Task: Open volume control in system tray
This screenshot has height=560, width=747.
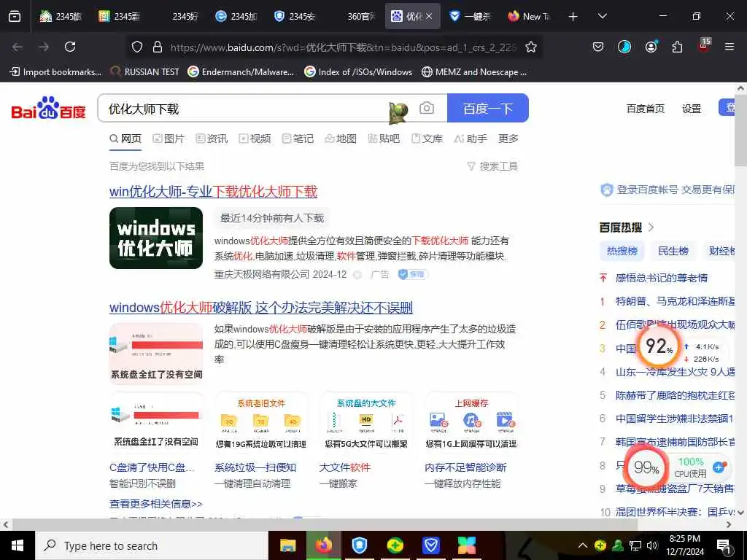Action: click(652, 545)
